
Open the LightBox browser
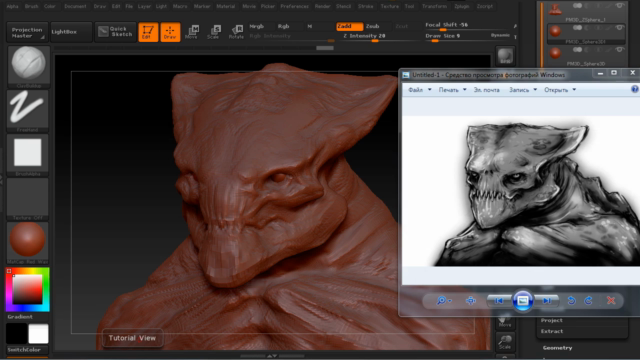[71, 32]
